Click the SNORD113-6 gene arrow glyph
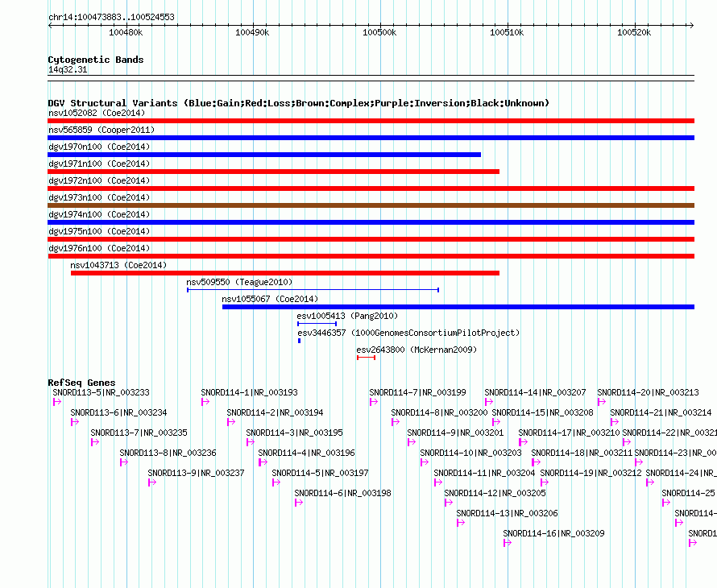Image resolution: width=717 pixels, height=588 pixels. pyautogui.click(x=75, y=422)
